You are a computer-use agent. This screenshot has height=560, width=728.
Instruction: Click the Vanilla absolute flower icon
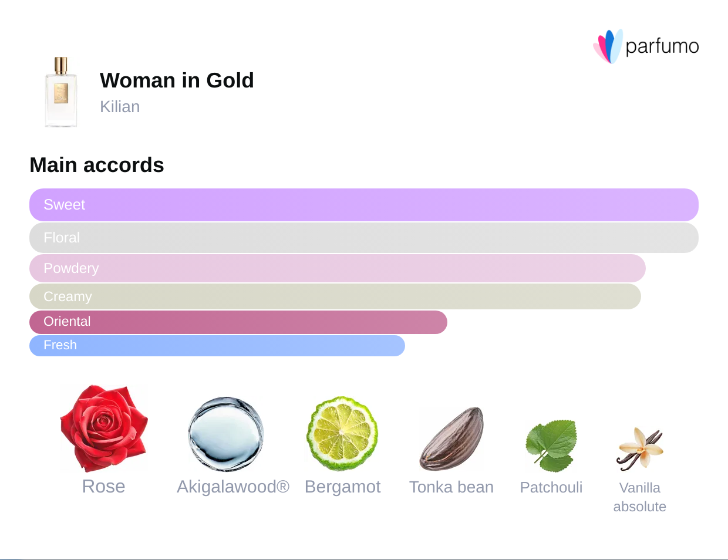pos(640,449)
